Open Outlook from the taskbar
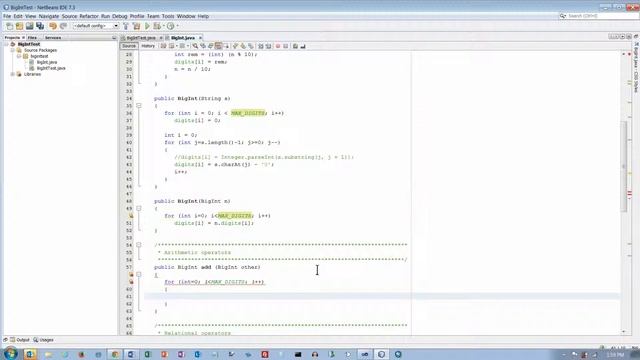 coord(30,354)
